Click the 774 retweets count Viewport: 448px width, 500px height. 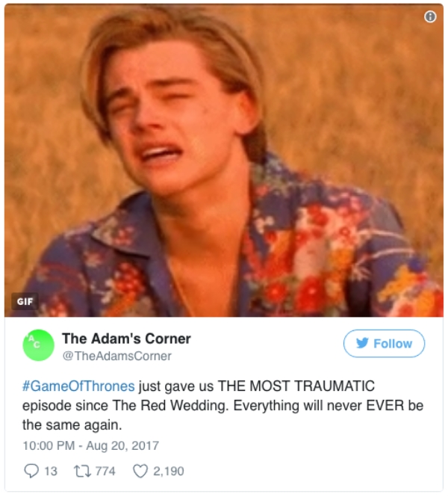[105, 471]
